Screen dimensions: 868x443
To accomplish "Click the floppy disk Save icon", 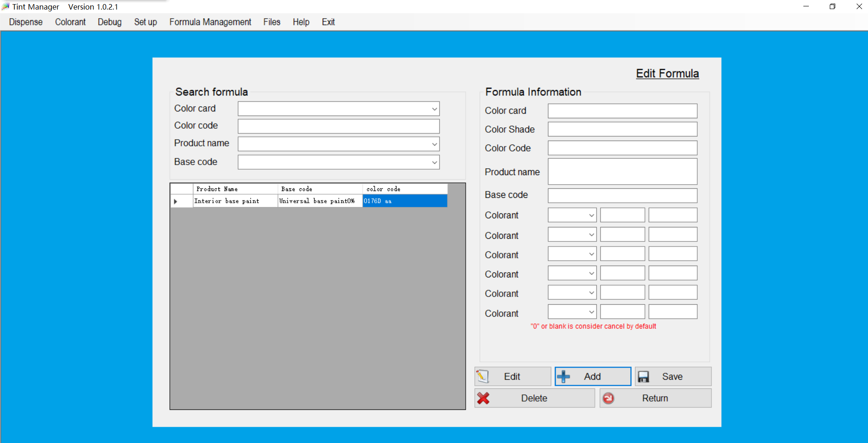I will (x=643, y=377).
